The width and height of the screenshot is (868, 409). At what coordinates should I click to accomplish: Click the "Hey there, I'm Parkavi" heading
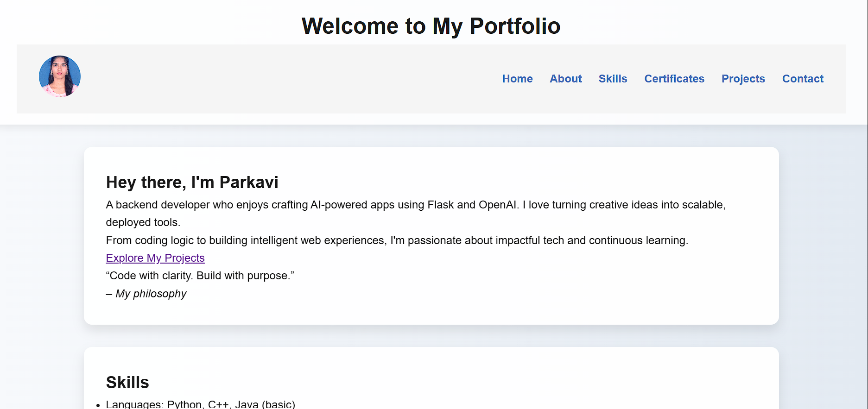tap(192, 182)
